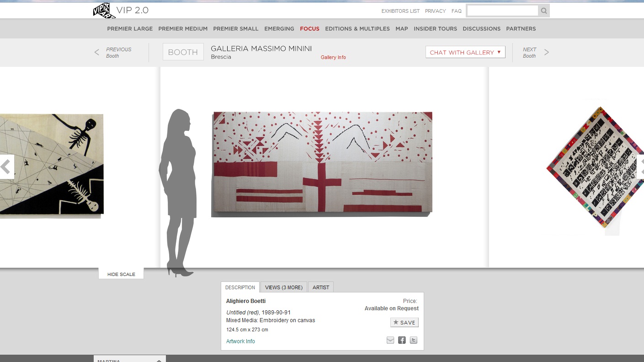
Task: Open Chat With Gallery dropdown
Action: point(465,52)
